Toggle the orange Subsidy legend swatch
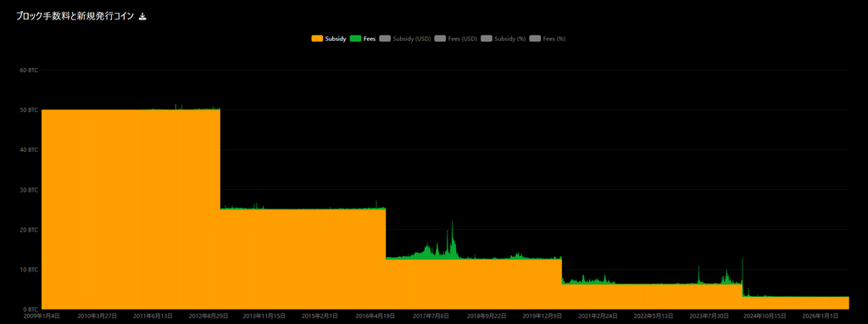The image size is (868, 324). (317, 39)
